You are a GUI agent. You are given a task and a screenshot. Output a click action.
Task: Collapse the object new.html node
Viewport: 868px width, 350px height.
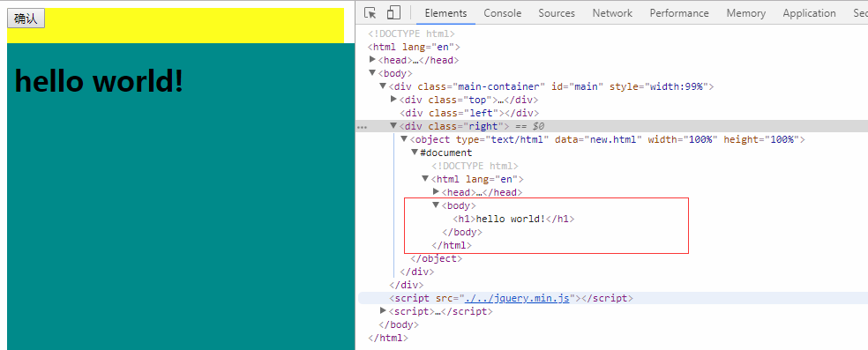pos(404,139)
